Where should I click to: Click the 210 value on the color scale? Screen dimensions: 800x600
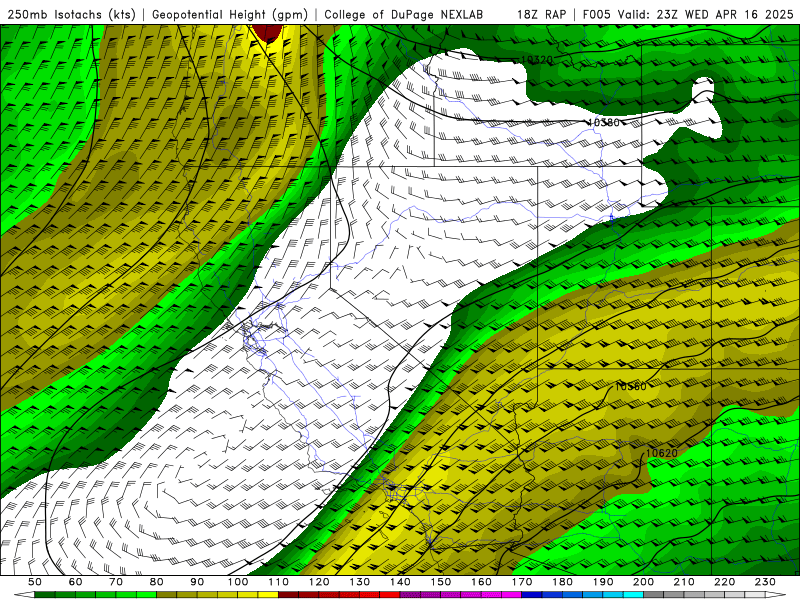tap(684, 582)
